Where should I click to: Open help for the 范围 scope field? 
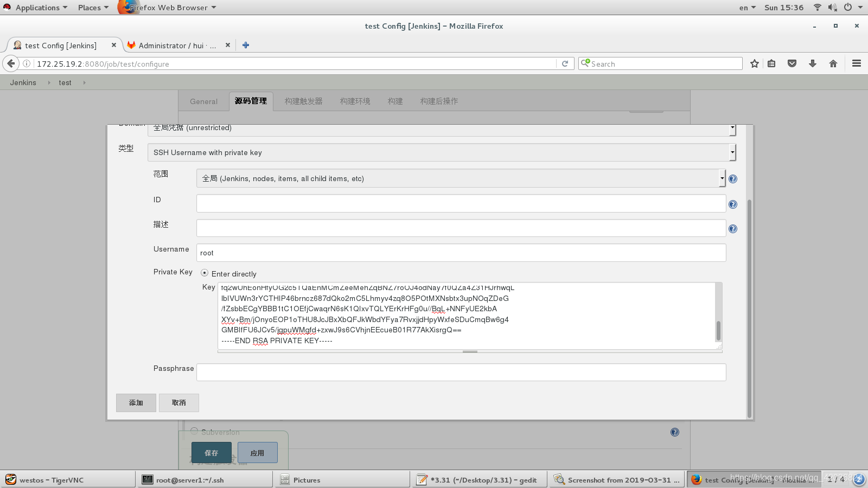point(733,179)
